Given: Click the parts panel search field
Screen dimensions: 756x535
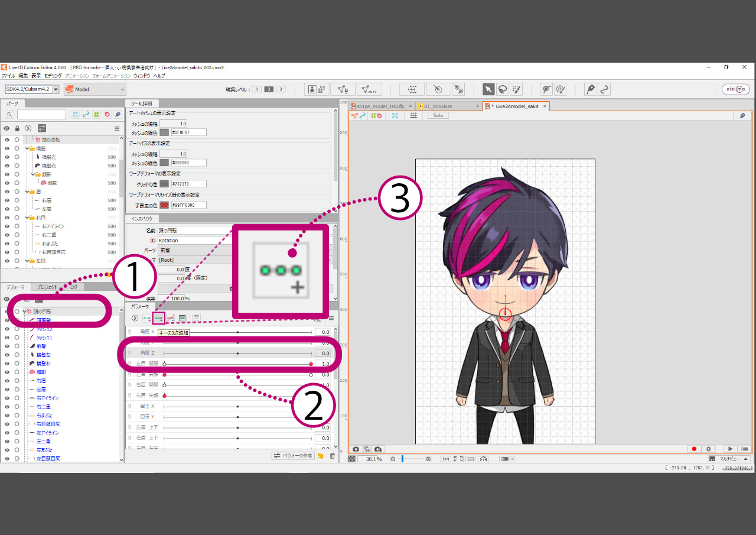Looking at the screenshot, I should coord(41,114).
